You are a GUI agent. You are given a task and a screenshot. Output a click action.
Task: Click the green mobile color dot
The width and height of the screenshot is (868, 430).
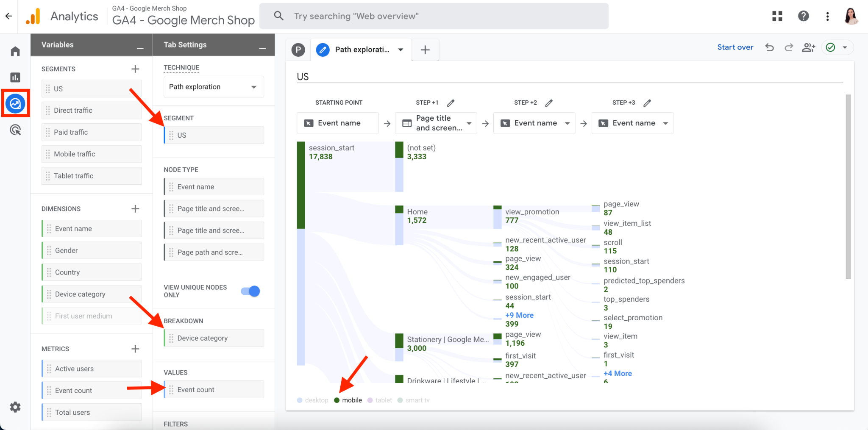click(x=336, y=400)
